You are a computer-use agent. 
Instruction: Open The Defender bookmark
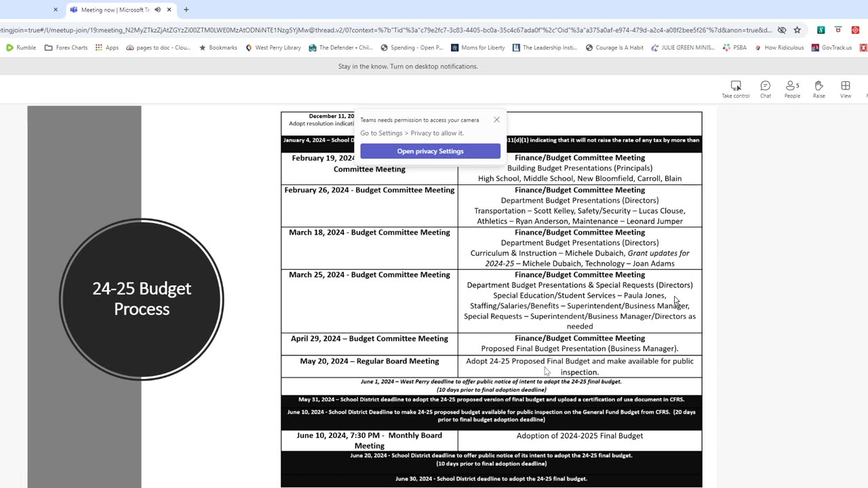[340, 47]
